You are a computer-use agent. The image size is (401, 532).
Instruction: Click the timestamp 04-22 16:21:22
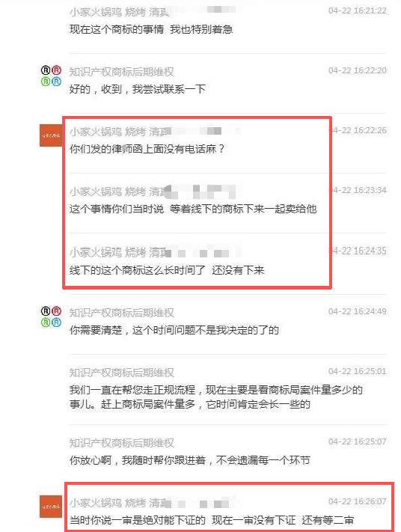358,11
